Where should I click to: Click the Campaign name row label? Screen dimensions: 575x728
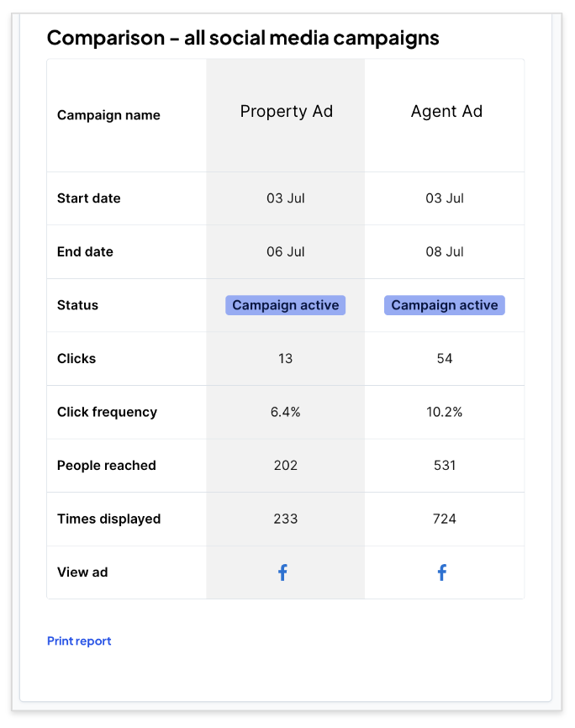tap(108, 116)
